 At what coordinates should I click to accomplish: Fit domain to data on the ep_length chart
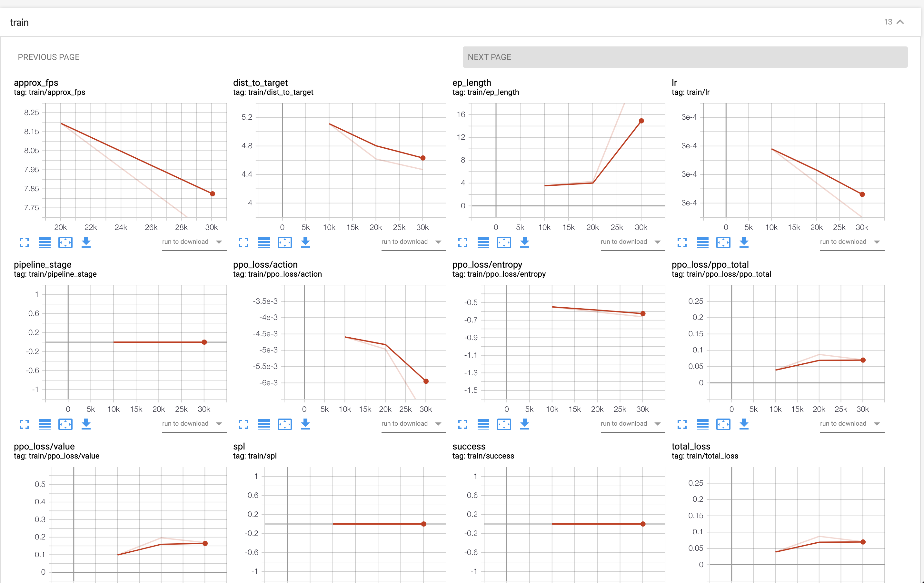click(x=504, y=242)
